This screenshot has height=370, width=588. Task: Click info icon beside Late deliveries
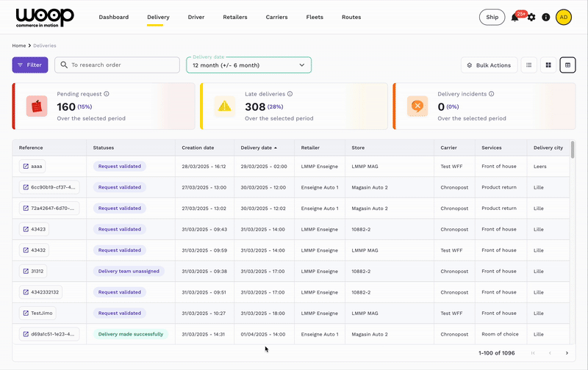[x=290, y=94]
